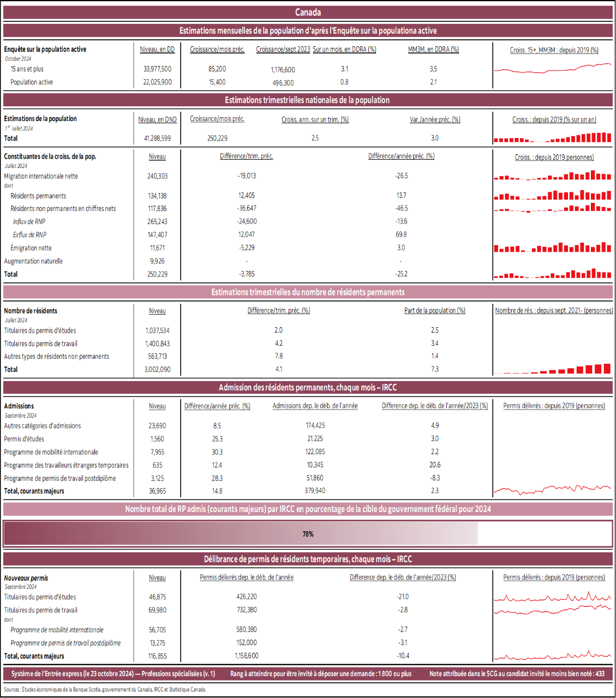Click the 'Admissions dep. le déb. de l'année' header

click(x=315, y=406)
